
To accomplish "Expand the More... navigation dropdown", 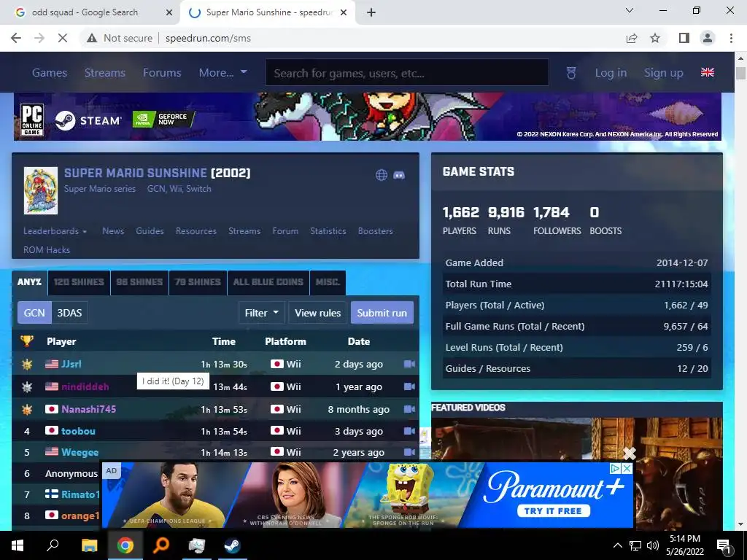I will point(222,72).
